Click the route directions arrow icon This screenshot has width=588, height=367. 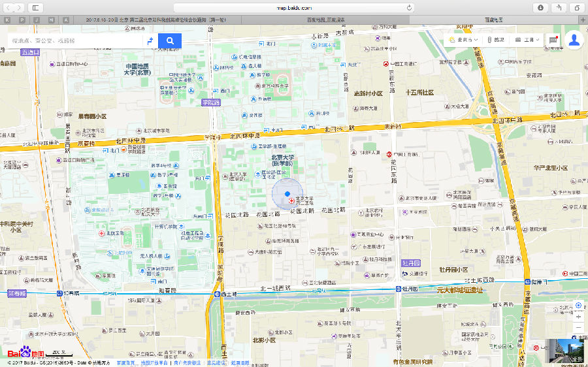150,40
